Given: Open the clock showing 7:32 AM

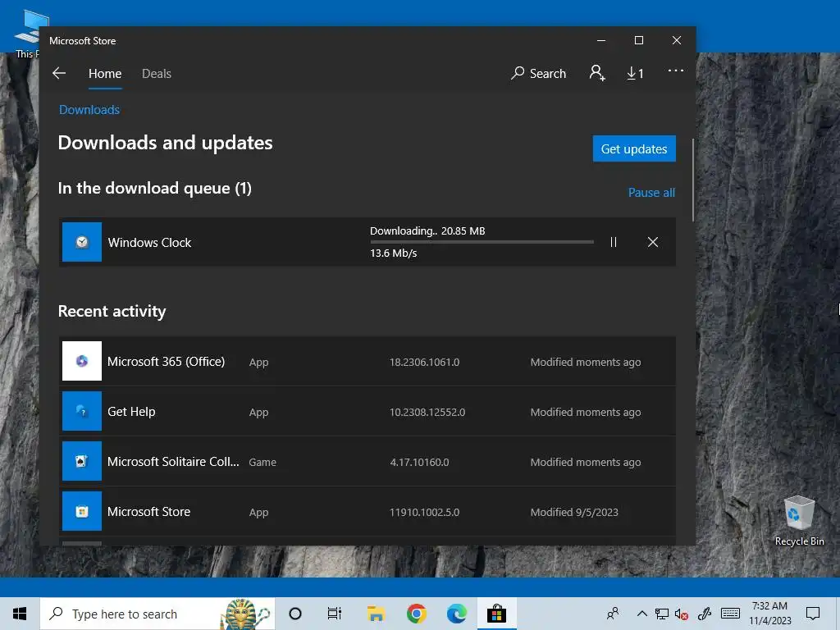Looking at the screenshot, I should point(769,614).
